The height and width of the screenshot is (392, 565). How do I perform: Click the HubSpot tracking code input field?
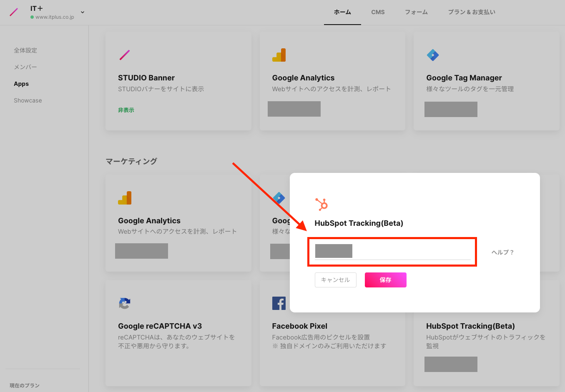392,251
